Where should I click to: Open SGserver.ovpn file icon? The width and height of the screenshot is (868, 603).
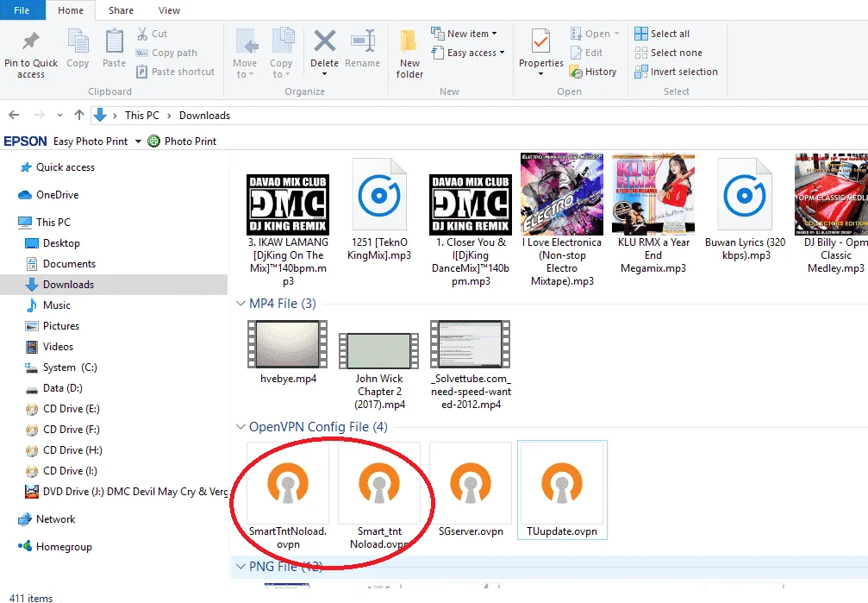point(471,483)
